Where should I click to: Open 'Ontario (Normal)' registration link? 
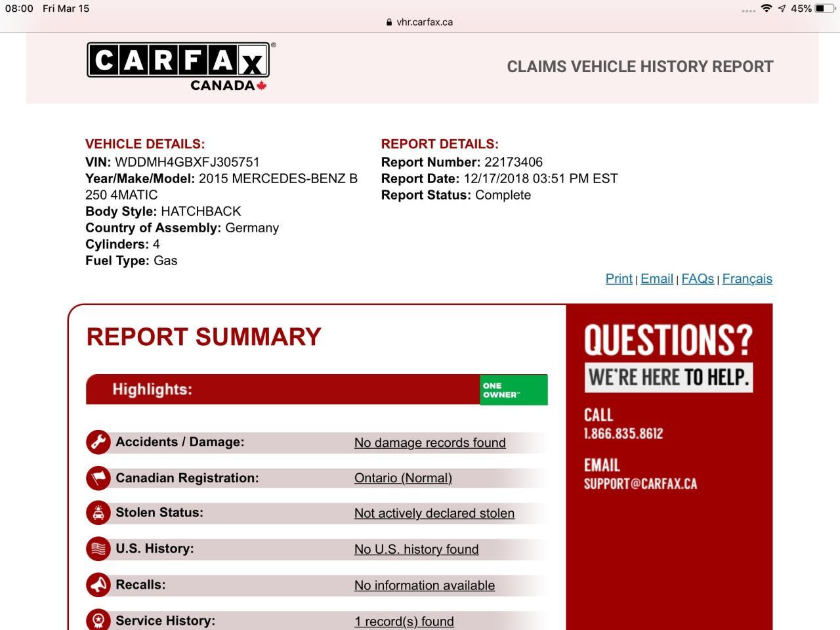[403, 478]
